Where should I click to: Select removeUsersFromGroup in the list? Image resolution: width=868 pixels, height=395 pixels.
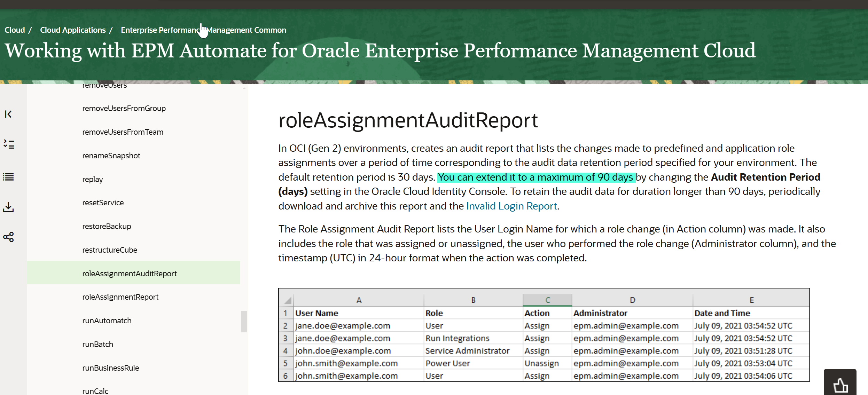point(124,108)
